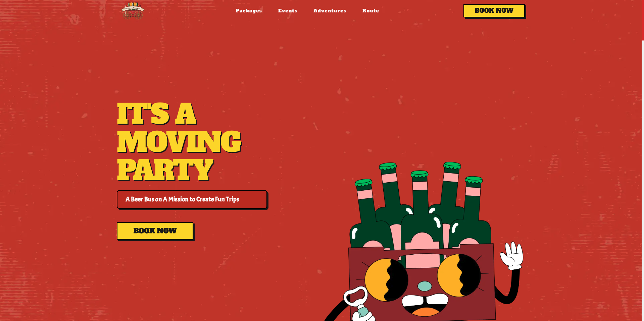The width and height of the screenshot is (644, 321).
Task: Click the 'IT'S A MOVING PARTY' headline
Action: click(179, 141)
